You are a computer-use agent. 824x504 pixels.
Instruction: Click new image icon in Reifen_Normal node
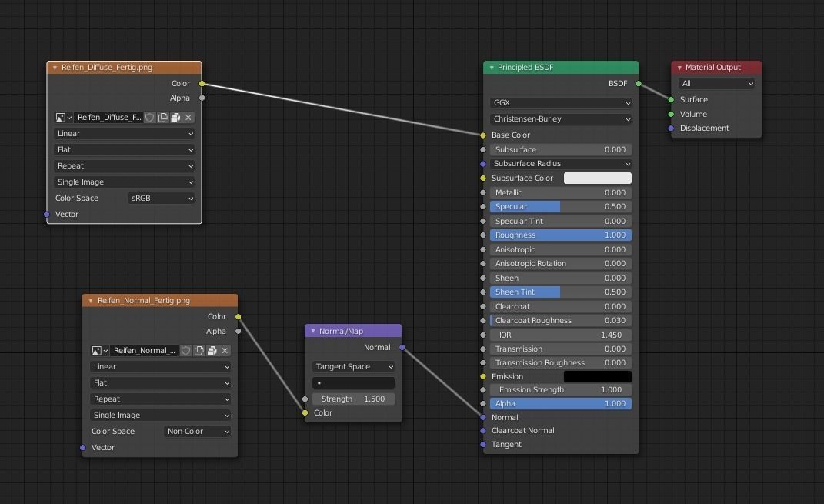tap(199, 351)
